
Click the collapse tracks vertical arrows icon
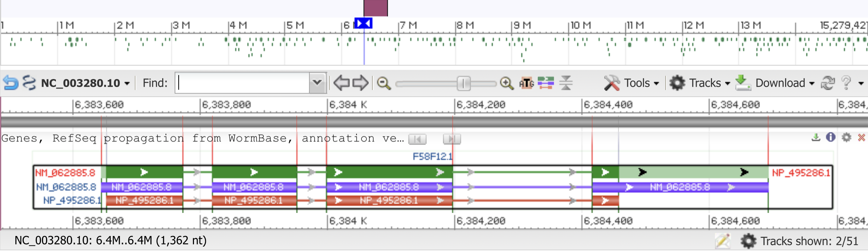tap(566, 83)
